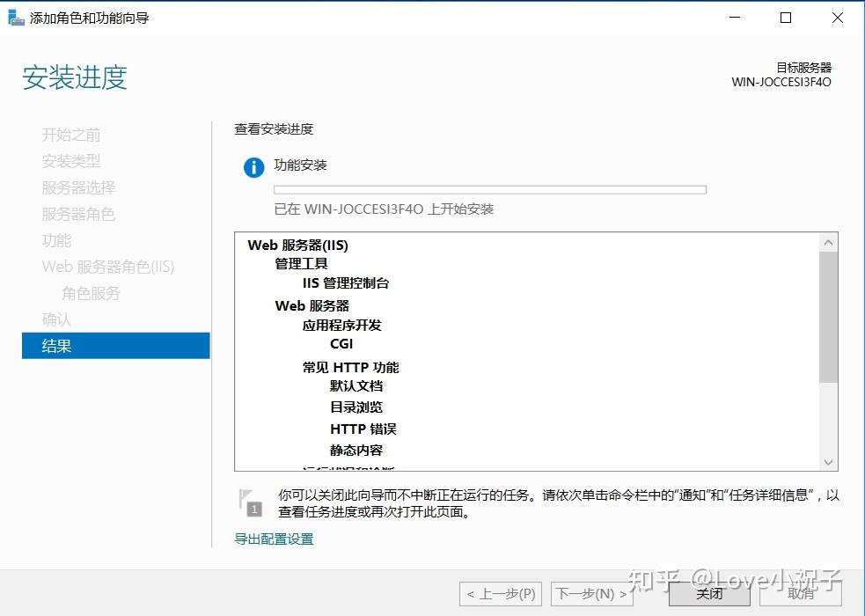This screenshot has height=616, width=865.
Task: Click the scroll up arrow of feature list
Action: pyautogui.click(x=828, y=243)
